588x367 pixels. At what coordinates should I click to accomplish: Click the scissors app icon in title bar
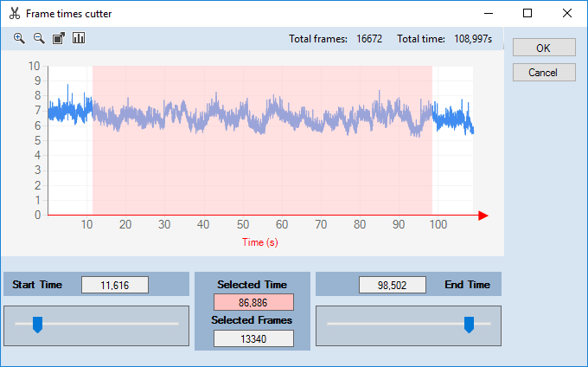coord(14,14)
